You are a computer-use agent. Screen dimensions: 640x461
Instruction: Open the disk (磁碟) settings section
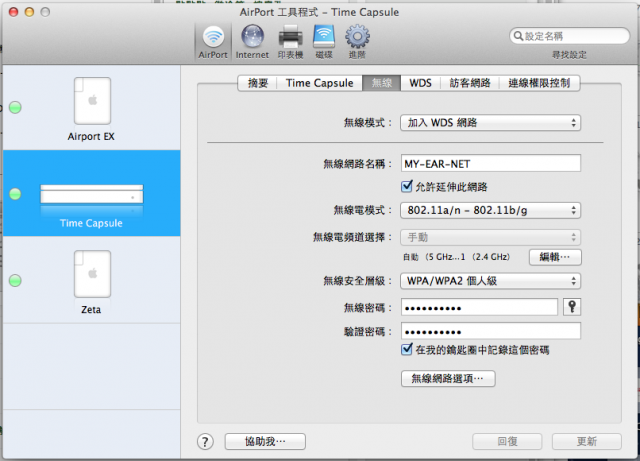pyautogui.click(x=324, y=42)
